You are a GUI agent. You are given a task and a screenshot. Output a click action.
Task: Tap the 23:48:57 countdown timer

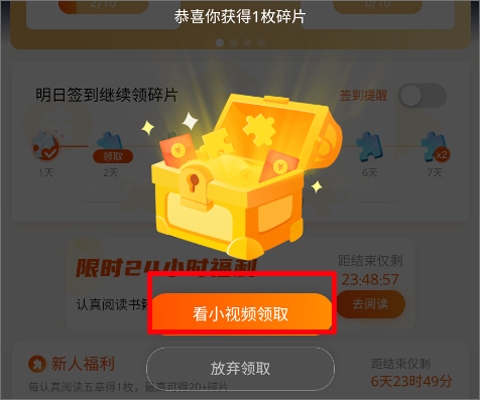[x=370, y=279]
